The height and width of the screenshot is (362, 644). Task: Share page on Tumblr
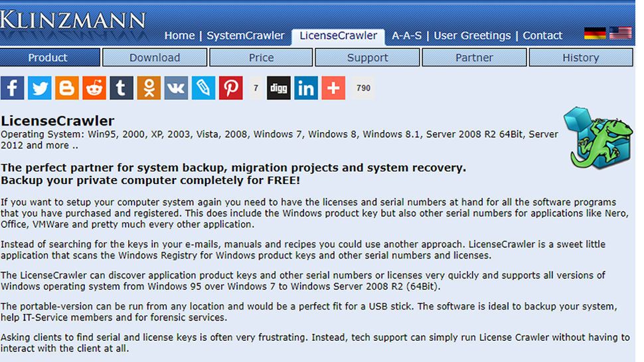(121, 88)
